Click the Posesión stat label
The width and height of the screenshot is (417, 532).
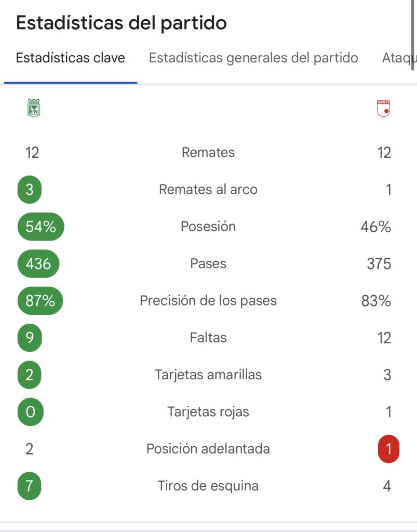tap(208, 227)
